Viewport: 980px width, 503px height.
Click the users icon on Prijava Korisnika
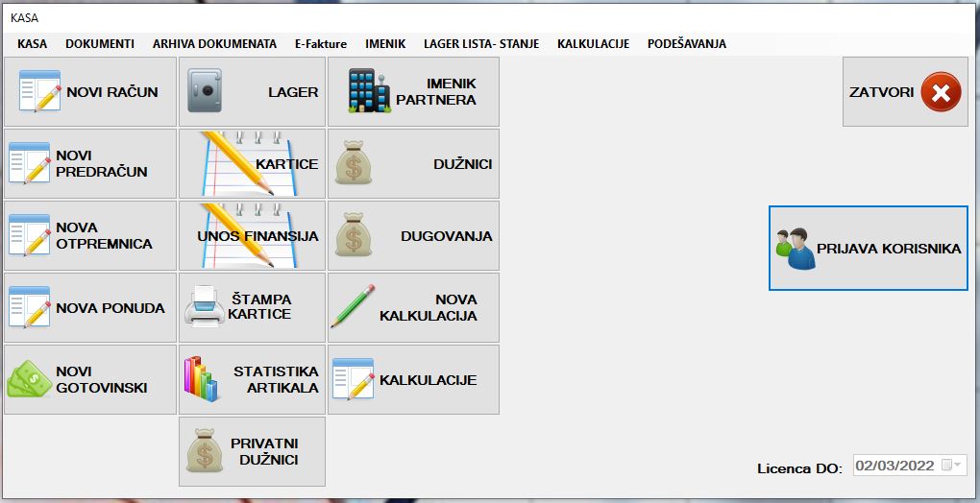coord(795,249)
